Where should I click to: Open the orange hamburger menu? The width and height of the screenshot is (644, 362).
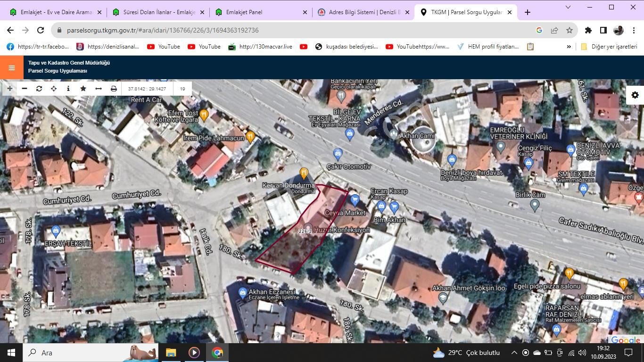click(11, 67)
